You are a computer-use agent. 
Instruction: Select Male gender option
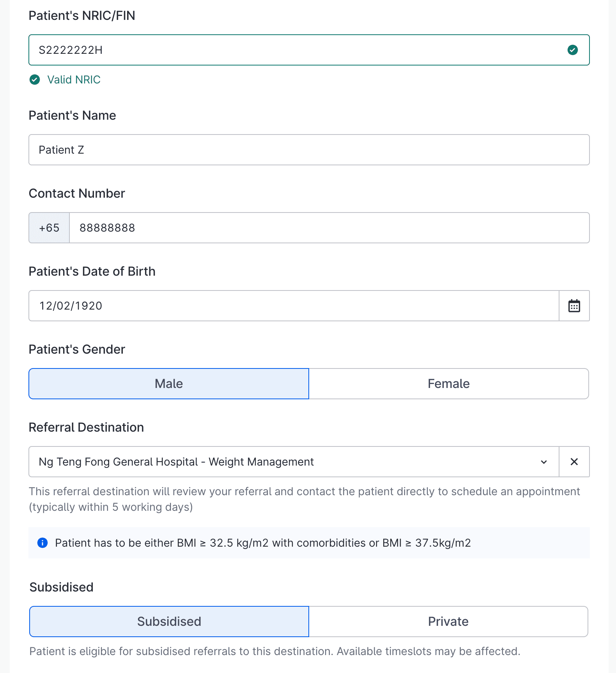coord(169,384)
